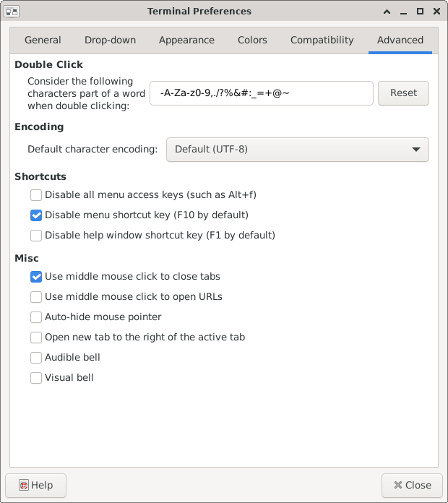Enable Use middle mouse click to open URLs

(x=36, y=297)
